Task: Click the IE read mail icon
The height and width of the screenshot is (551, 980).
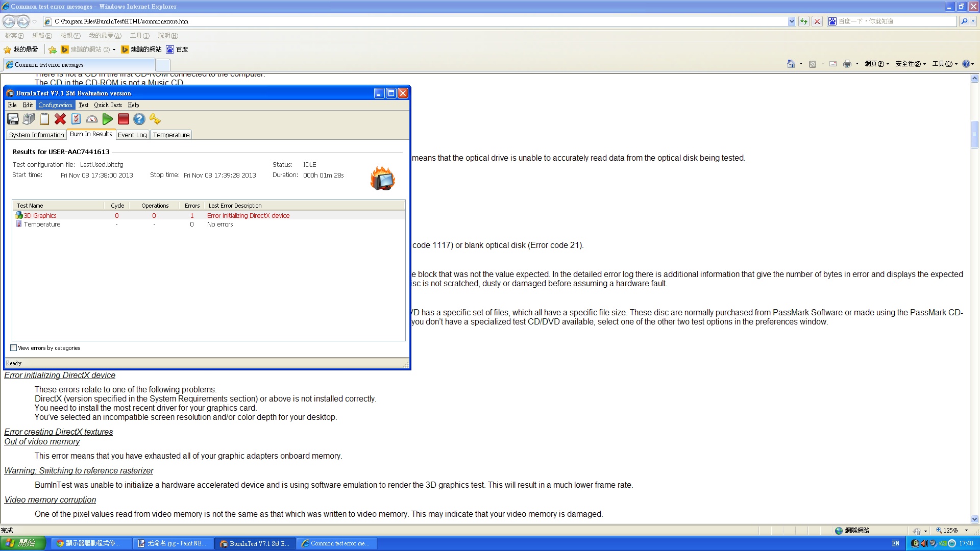Action: [833, 64]
